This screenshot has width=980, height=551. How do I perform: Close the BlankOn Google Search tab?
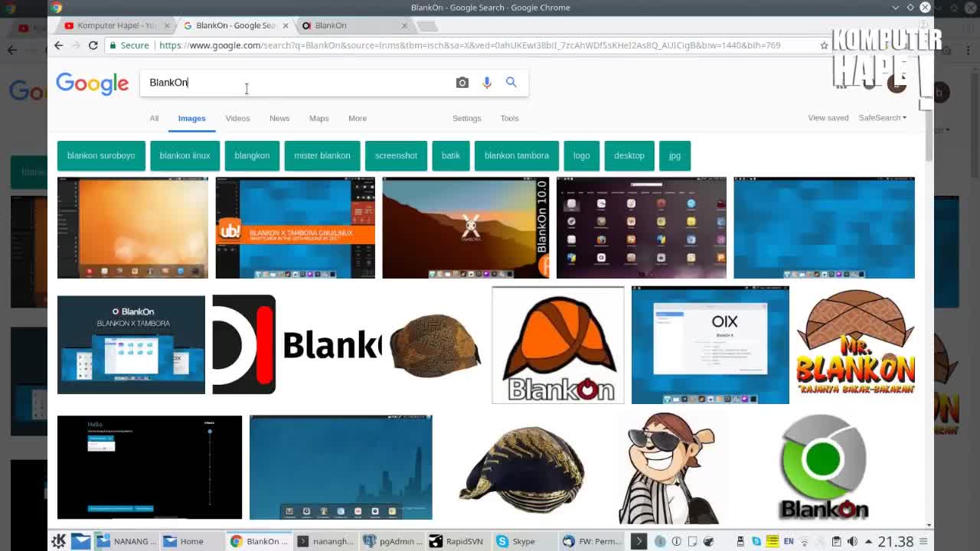coord(286,25)
